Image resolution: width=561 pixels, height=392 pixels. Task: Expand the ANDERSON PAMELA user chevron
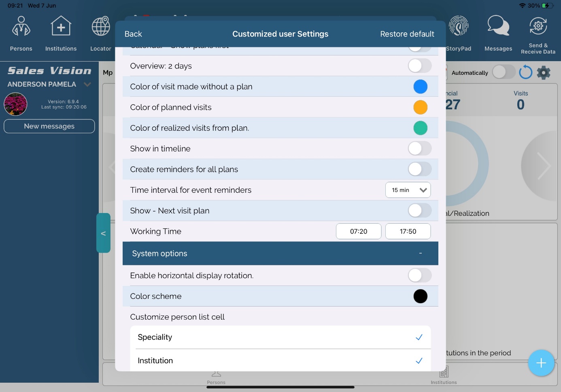[87, 84]
